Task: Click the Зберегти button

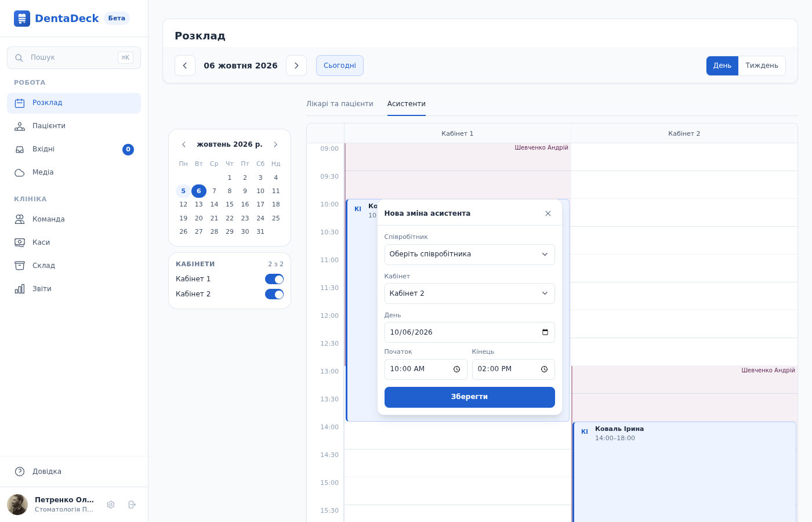Action: pos(470,397)
